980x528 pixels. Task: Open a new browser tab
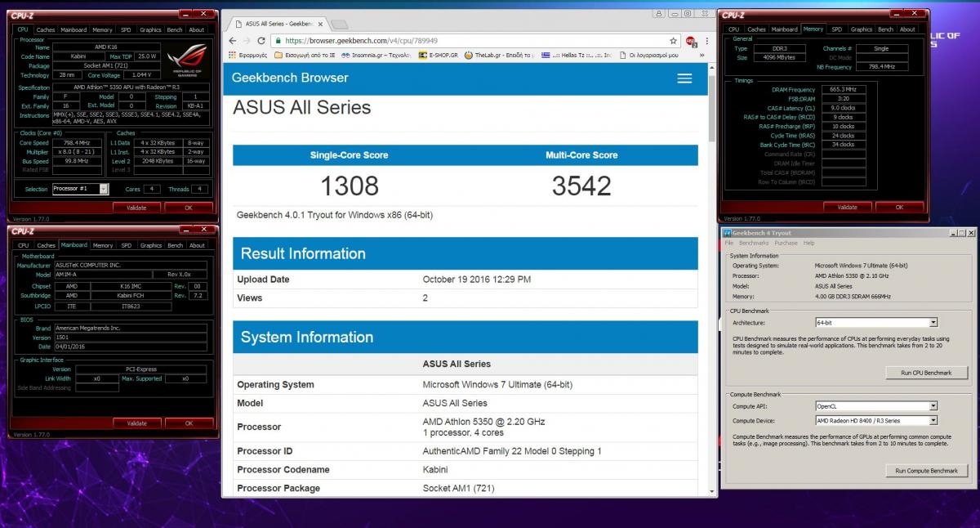(x=339, y=24)
